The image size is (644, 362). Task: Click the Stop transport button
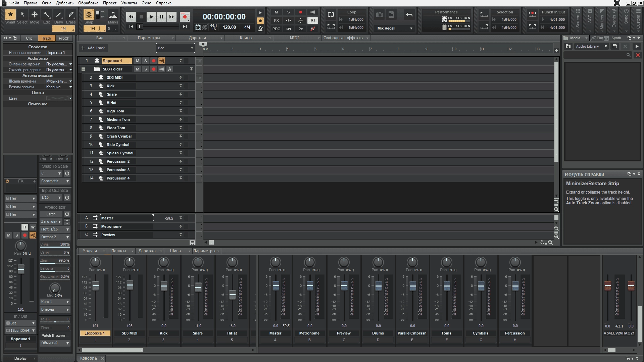[x=141, y=16]
